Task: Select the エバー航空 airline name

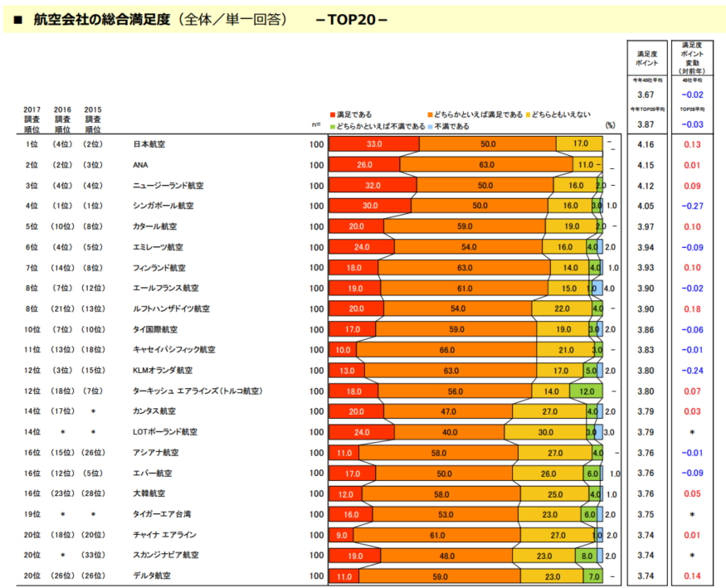Action: (x=153, y=474)
